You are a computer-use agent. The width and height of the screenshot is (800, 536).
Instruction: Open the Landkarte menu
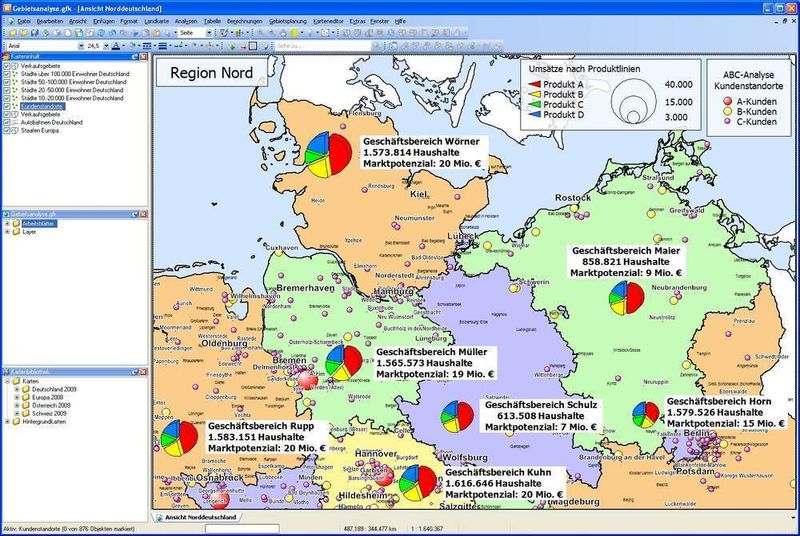tap(157, 21)
